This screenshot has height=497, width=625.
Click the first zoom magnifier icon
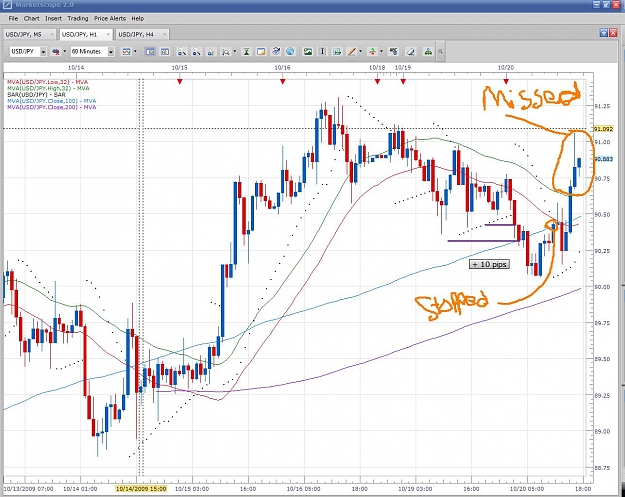[x=182, y=52]
